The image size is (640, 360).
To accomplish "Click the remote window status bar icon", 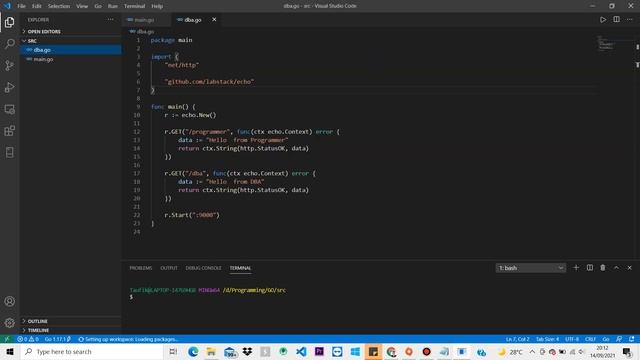I will click(x=7, y=339).
